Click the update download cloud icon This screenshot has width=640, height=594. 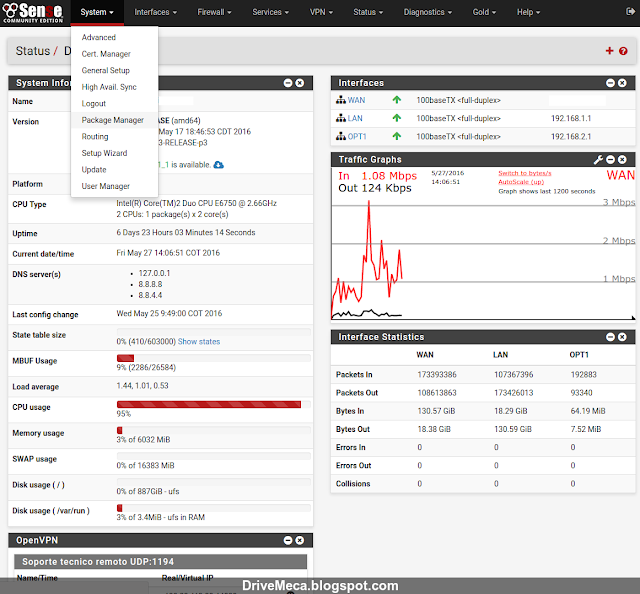click(x=219, y=165)
